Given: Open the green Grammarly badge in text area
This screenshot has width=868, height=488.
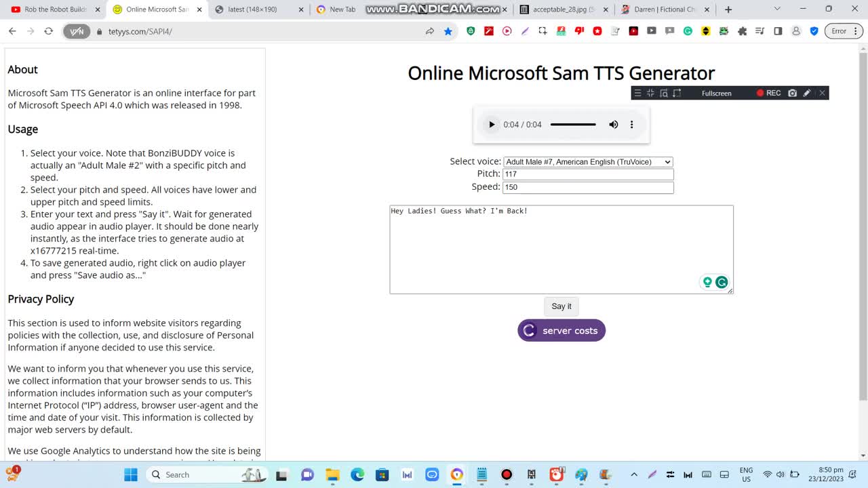Looking at the screenshot, I should [x=722, y=282].
